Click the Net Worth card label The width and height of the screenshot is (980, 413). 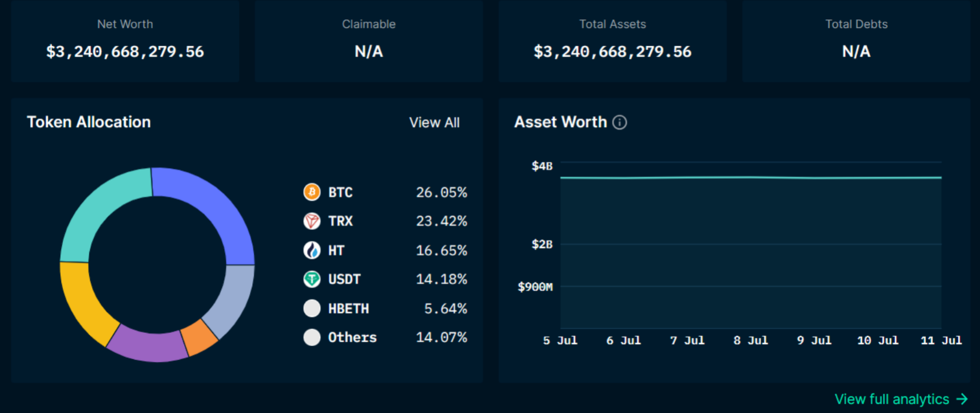[125, 24]
